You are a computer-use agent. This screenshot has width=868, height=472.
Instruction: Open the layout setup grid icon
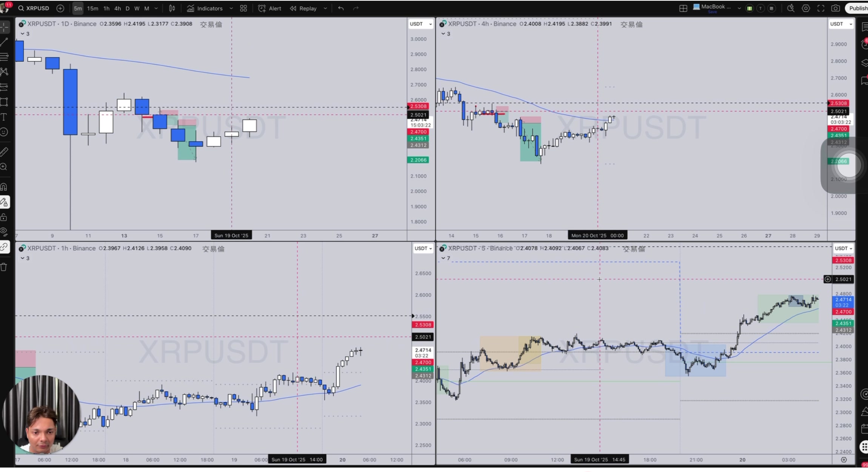point(683,8)
